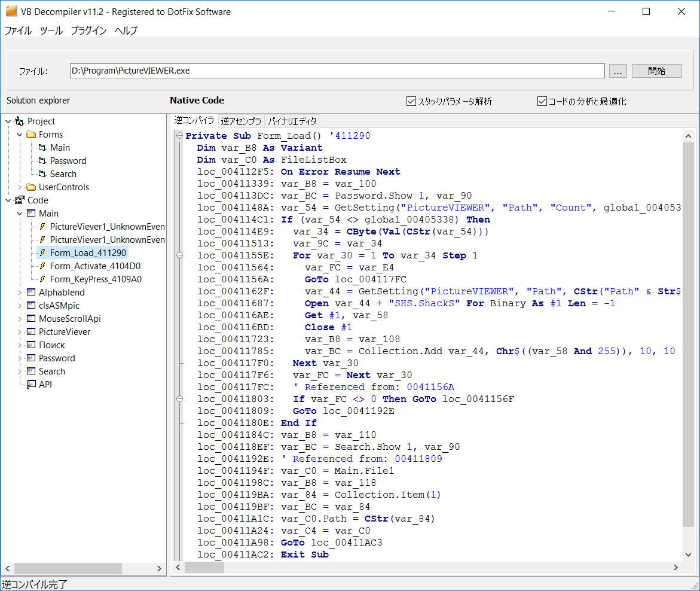
Task: Expand the UserControls folder
Action: [x=20, y=187]
